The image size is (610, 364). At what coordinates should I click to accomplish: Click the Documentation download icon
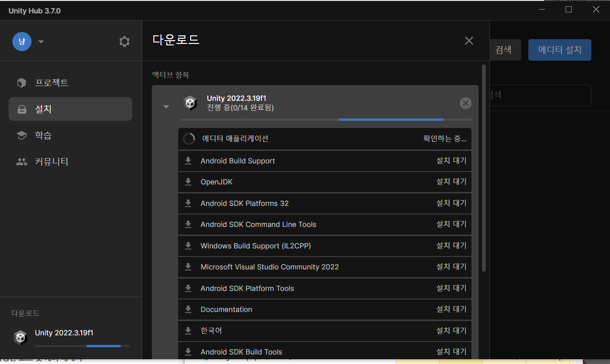188,309
